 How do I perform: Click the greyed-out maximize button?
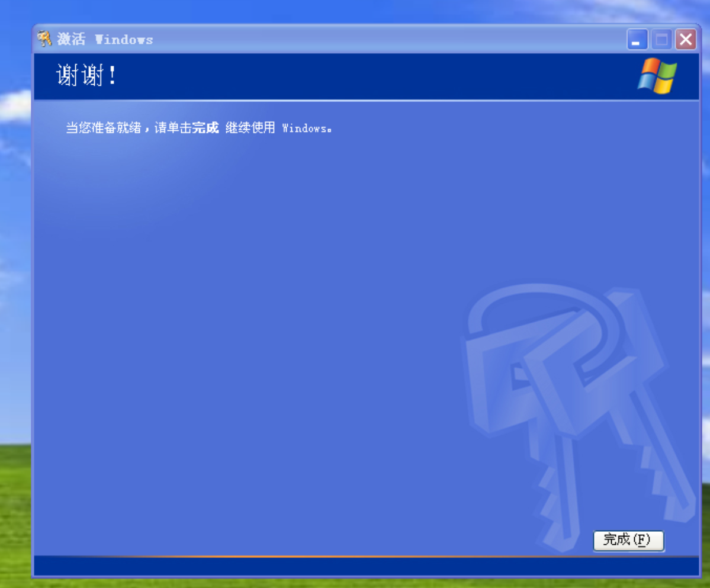point(661,40)
